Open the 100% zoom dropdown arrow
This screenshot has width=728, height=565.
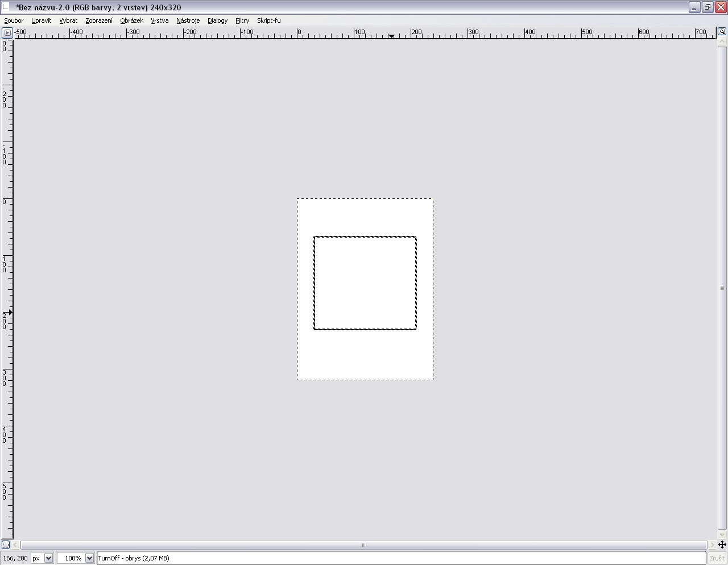pyautogui.click(x=89, y=558)
